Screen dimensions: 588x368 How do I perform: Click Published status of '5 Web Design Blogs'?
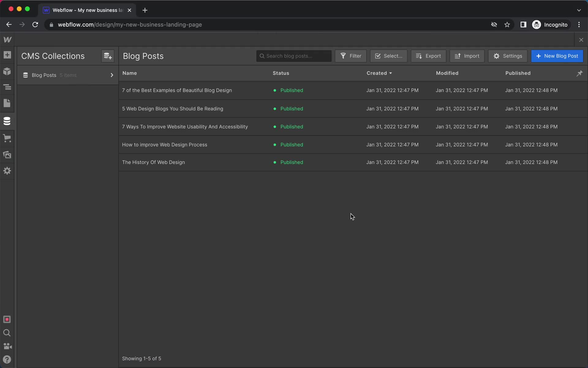tap(288, 109)
